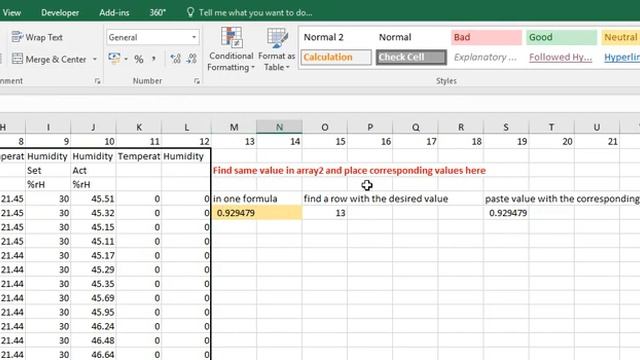Click Merge & Center button

(x=49, y=59)
